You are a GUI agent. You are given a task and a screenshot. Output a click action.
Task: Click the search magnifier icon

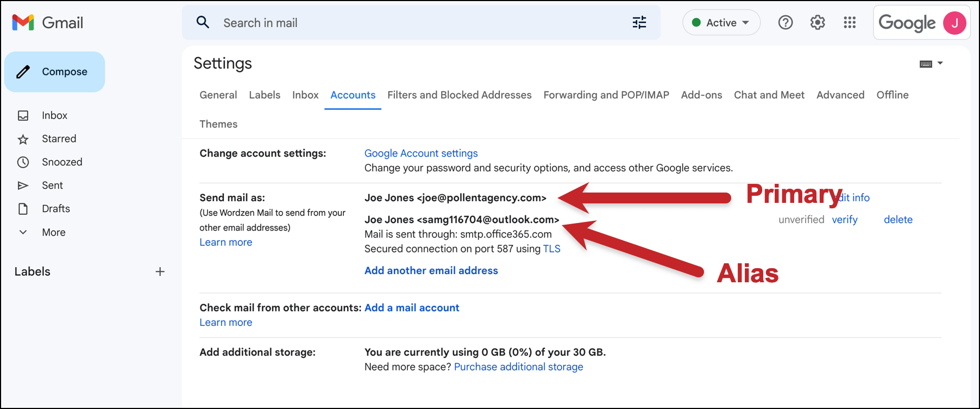pyautogui.click(x=203, y=22)
